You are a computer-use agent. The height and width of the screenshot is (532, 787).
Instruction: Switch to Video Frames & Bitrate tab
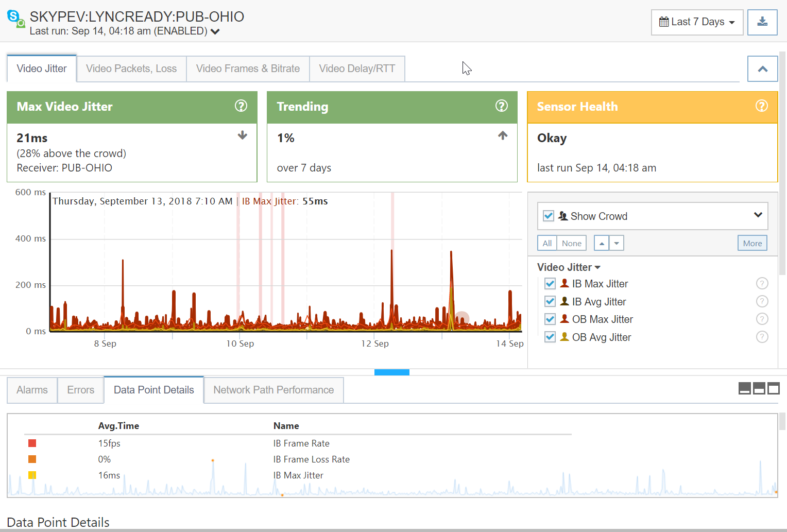click(248, 68)
